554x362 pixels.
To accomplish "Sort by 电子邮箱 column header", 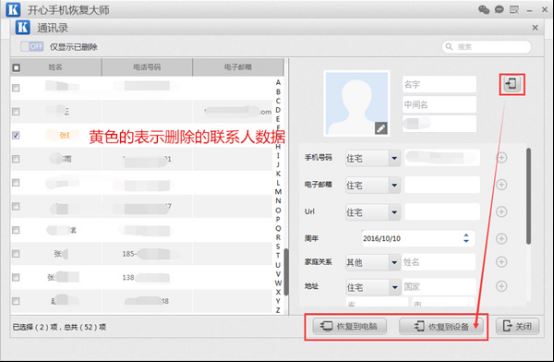I will (238, 67).
